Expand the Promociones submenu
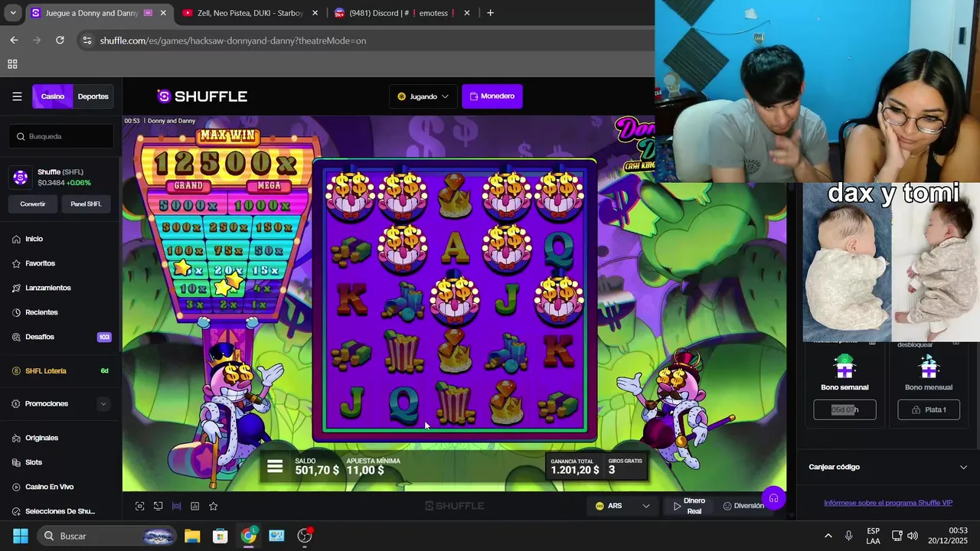The width and height of the screenshot is (980, 551). 103,404
